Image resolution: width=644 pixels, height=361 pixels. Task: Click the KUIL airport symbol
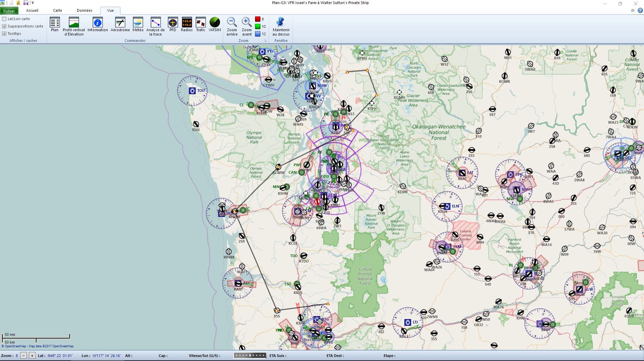coord(196,124)
